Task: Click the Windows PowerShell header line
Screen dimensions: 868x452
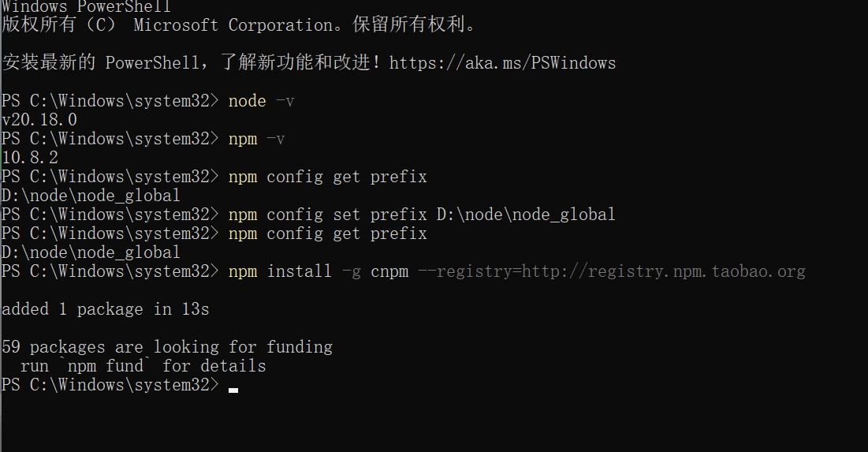Action: click(87, 6)
